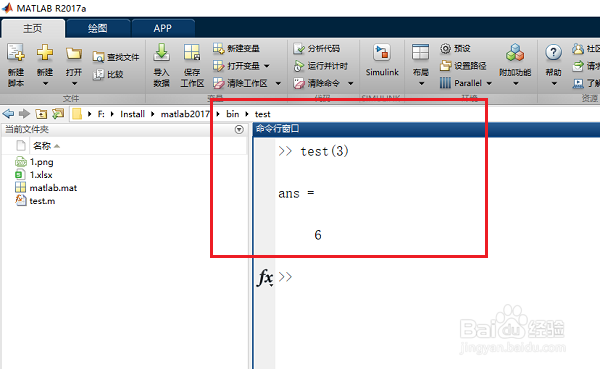The width and height of the screenshot is (600, 369).
Task: Click the Add-Ons (附加功能) icon
Action: (x=515, y=53)
